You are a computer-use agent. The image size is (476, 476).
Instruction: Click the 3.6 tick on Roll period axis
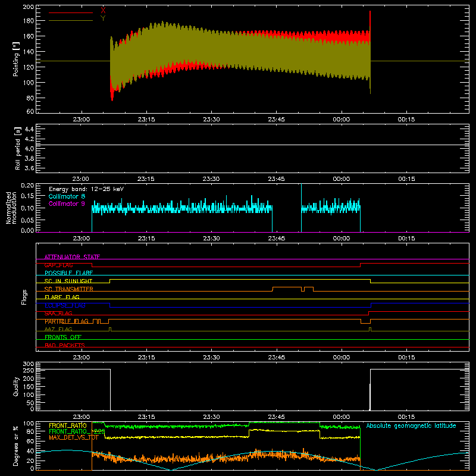click(29, 168)
